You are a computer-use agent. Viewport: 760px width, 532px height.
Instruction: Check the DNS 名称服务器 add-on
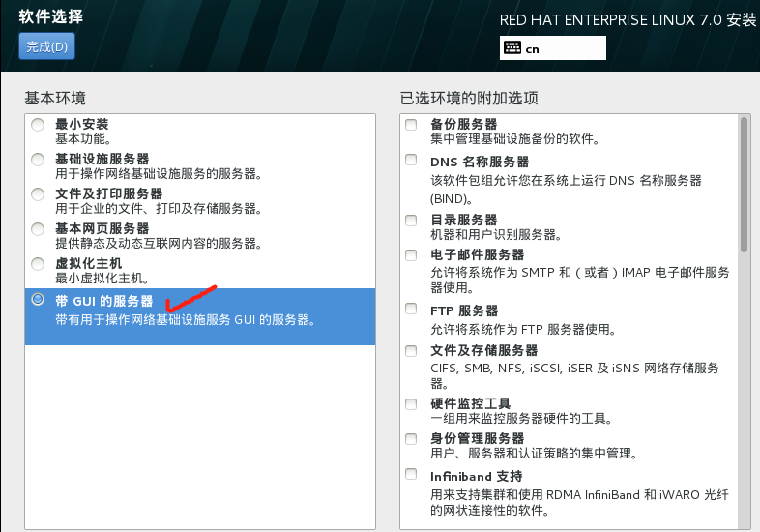(411, 160)
